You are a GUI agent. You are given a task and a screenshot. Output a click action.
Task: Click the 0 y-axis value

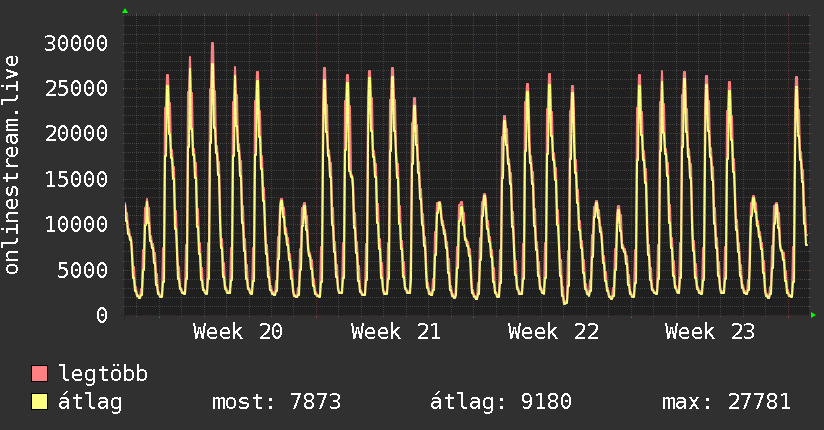(102, 315)
